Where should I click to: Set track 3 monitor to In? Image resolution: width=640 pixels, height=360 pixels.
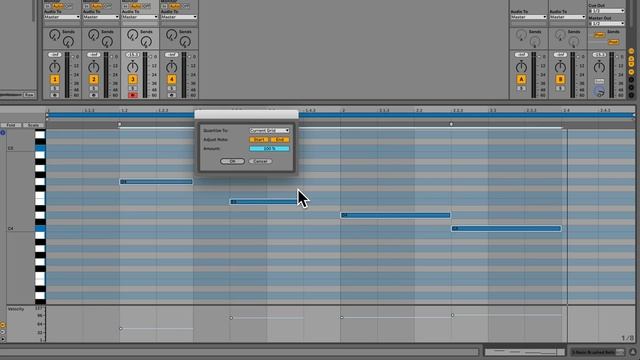tap(125, 6)
